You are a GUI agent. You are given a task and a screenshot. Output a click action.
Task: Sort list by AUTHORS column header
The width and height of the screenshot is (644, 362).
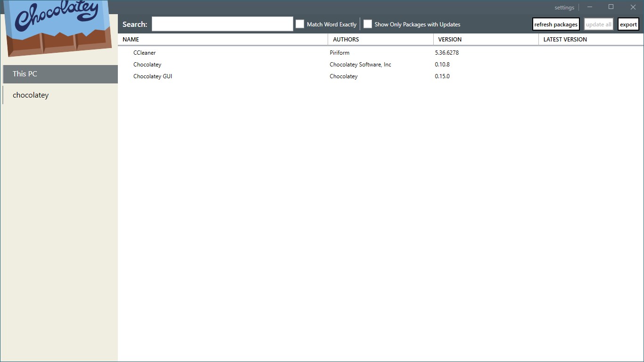380,40
